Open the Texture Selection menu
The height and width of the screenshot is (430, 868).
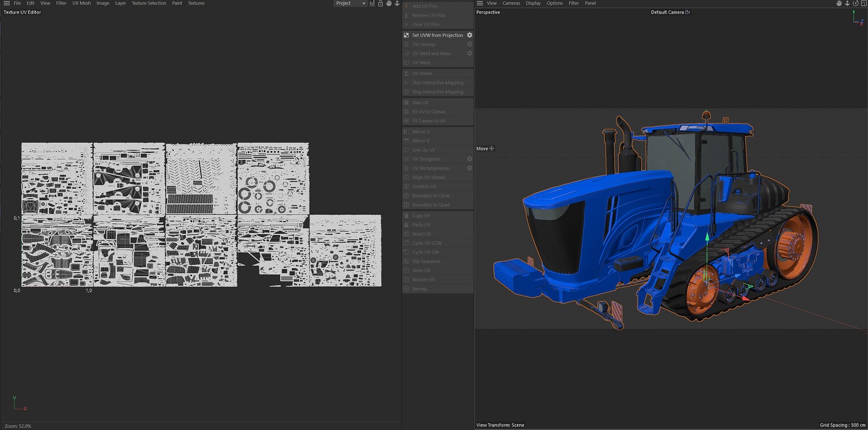pos(149,3)
